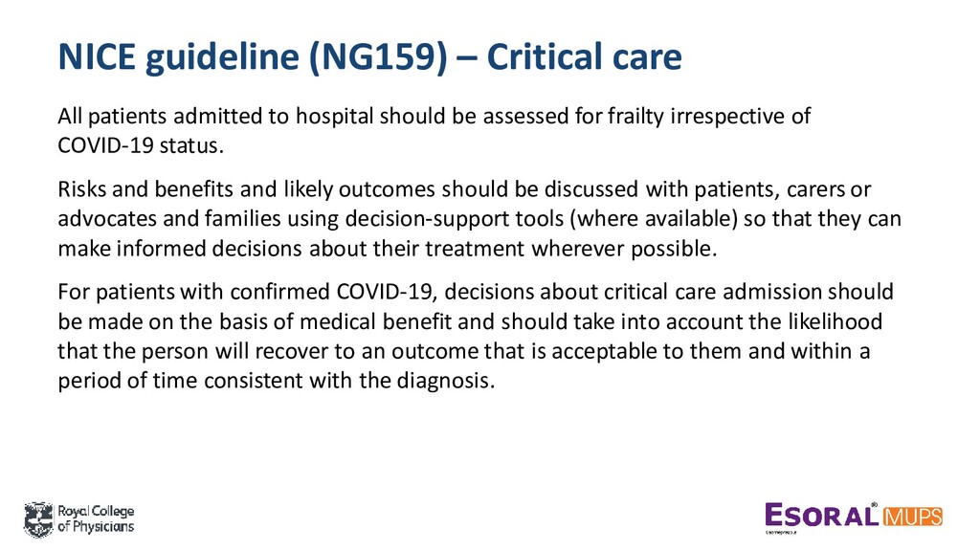Image resolution: width=980 pixels, height=551 pixels.
Task: Select the "(where available)" parenthetical
Action: tap(654, 219)
